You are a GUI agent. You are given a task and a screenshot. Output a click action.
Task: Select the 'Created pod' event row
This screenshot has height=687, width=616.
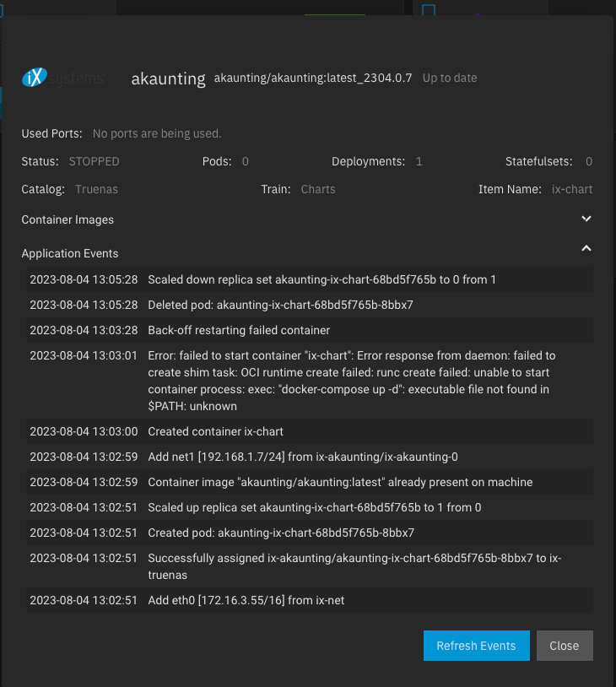click(x=310, y=533)
